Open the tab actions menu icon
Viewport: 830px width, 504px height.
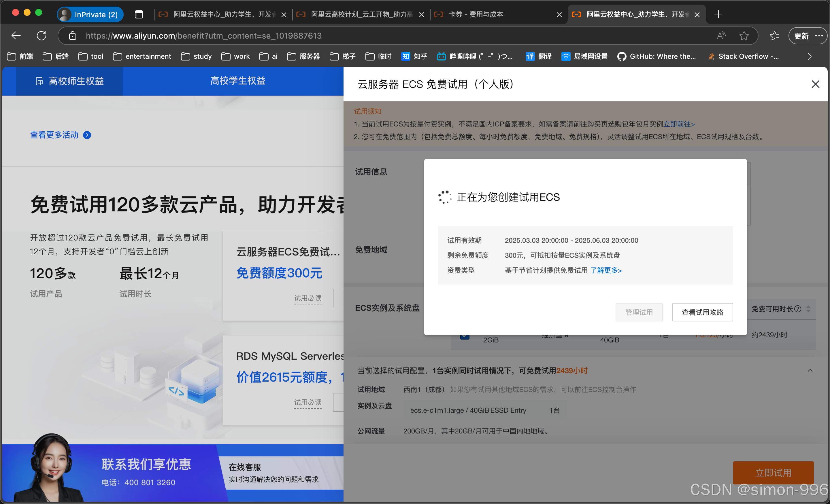(x=139, y=14)
